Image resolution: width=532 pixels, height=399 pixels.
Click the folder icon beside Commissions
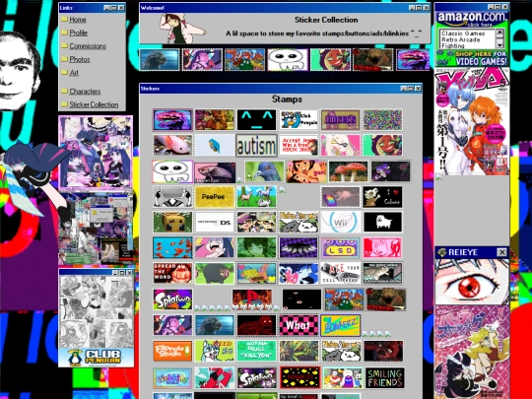[x=64, y=45]
